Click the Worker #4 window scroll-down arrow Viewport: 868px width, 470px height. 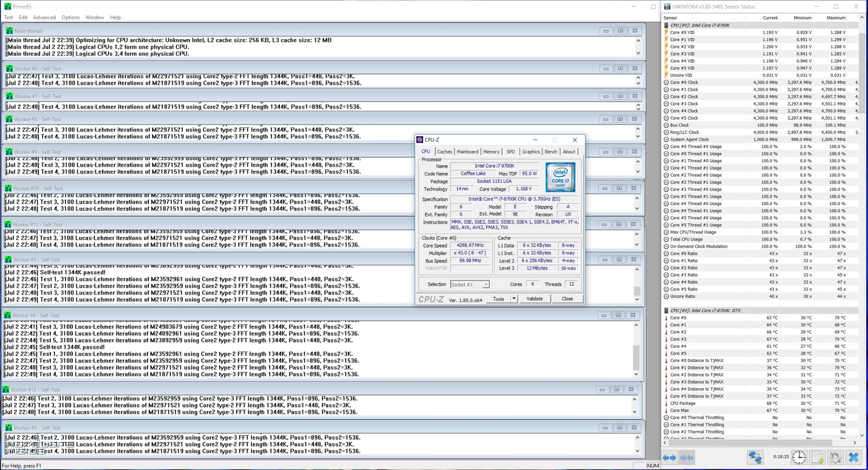pyautogui.click(x=636, y=374)
